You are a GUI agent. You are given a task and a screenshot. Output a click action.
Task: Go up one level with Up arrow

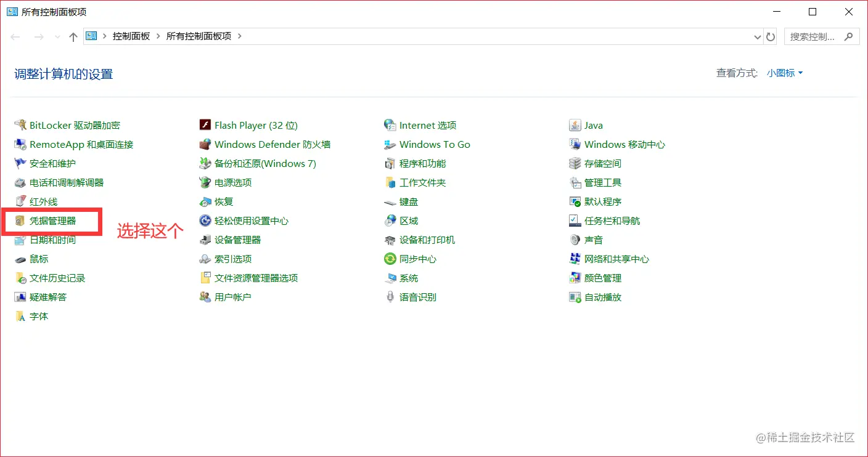click(73, 37)
